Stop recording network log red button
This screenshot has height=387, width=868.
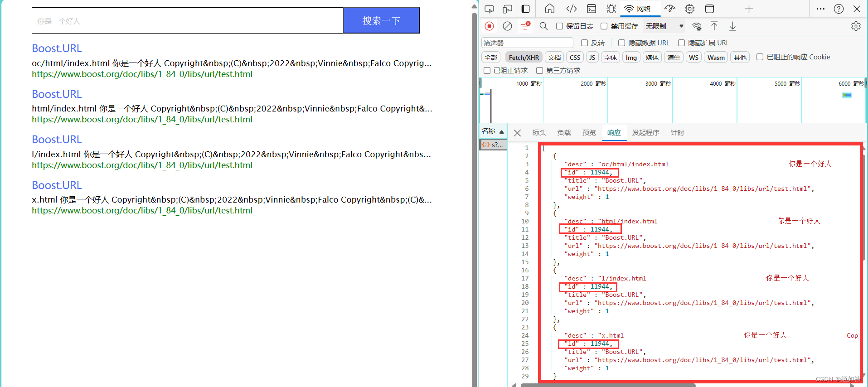point(489,26)
